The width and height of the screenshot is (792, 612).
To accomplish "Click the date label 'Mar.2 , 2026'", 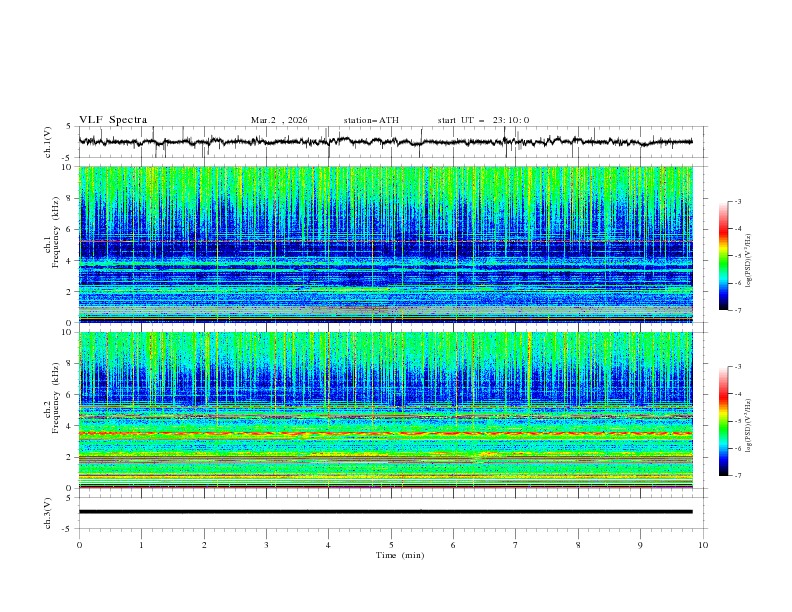I will tap(279, 120).
